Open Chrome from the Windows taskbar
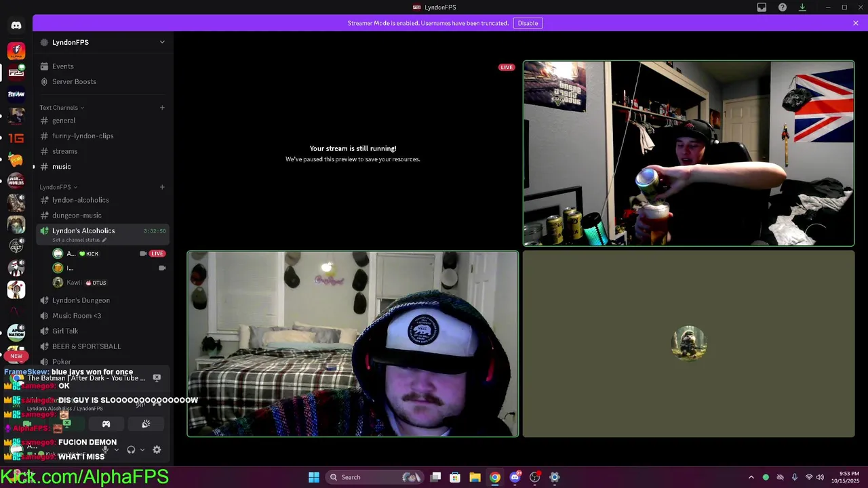Image resolution: width=868 pixels, height=488 pixels. pyautogui.click(x=495, y=477)
